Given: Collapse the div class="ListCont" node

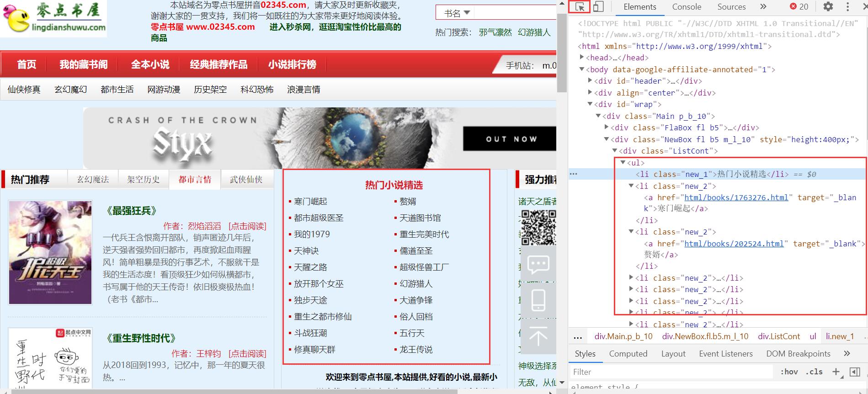Looking at the screenshot, I should click(615, 150).
